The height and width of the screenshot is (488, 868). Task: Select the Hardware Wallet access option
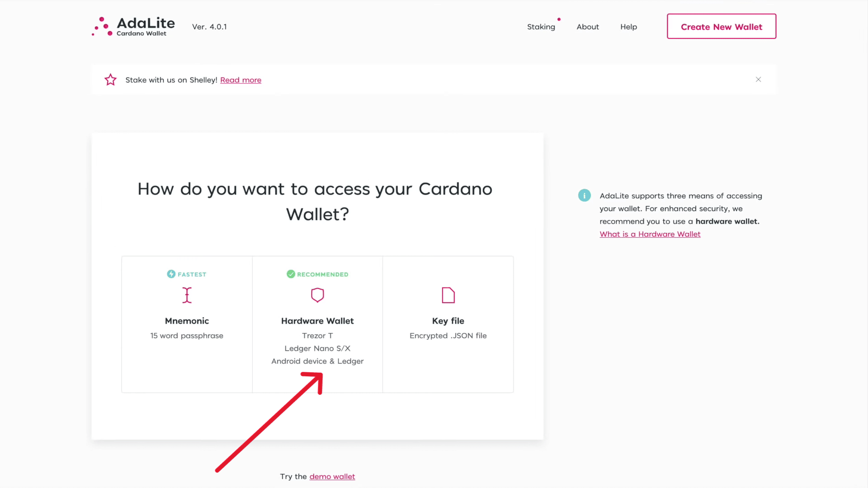[x=317, y=321]
